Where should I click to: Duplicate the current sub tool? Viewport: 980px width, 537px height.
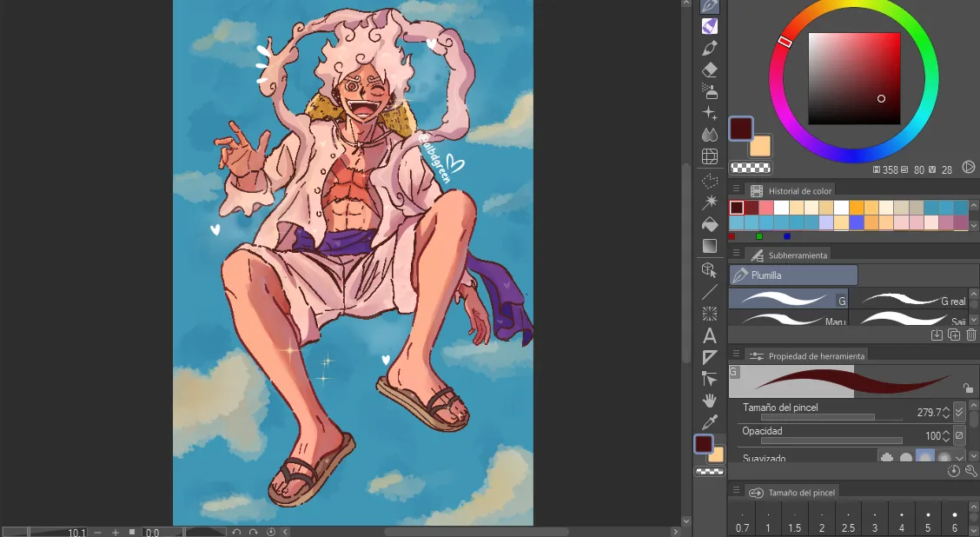tap(954, 335)
